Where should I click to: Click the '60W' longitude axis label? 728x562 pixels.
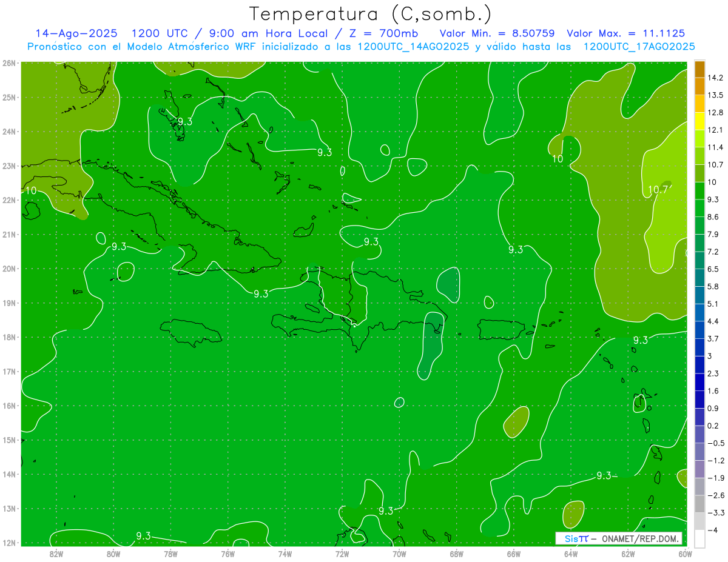coord(685,554)
